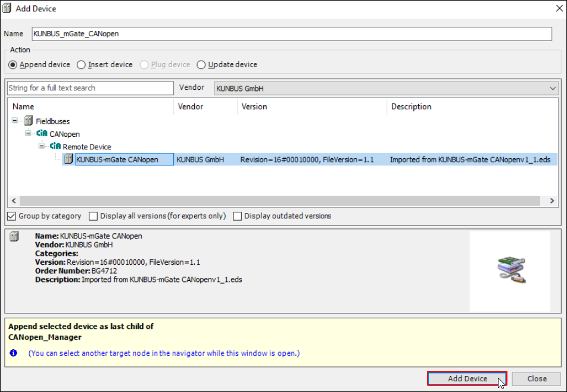Click the CiA icon beside CANopen

(x=42, y=133)
